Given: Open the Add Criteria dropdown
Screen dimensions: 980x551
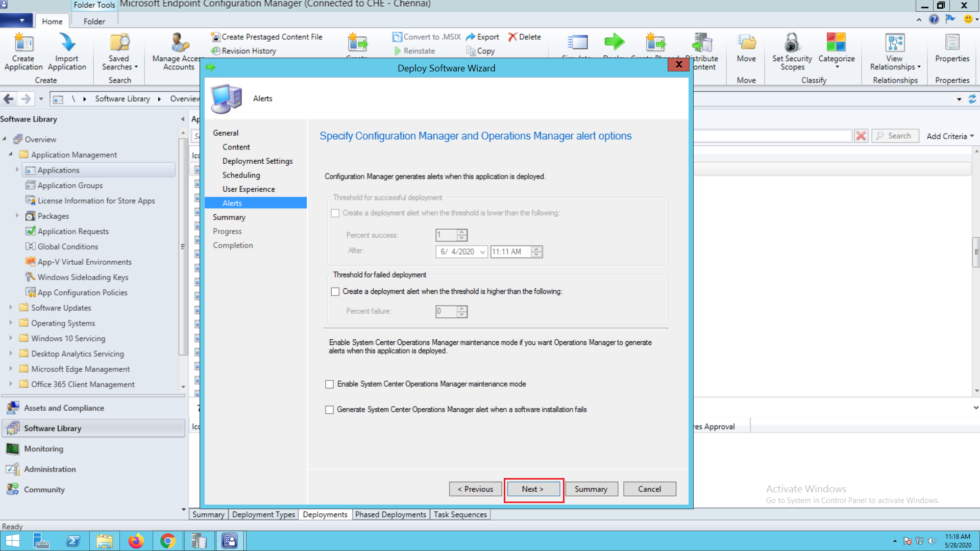Looking at the screenshot, I should [x=950, y=136].
